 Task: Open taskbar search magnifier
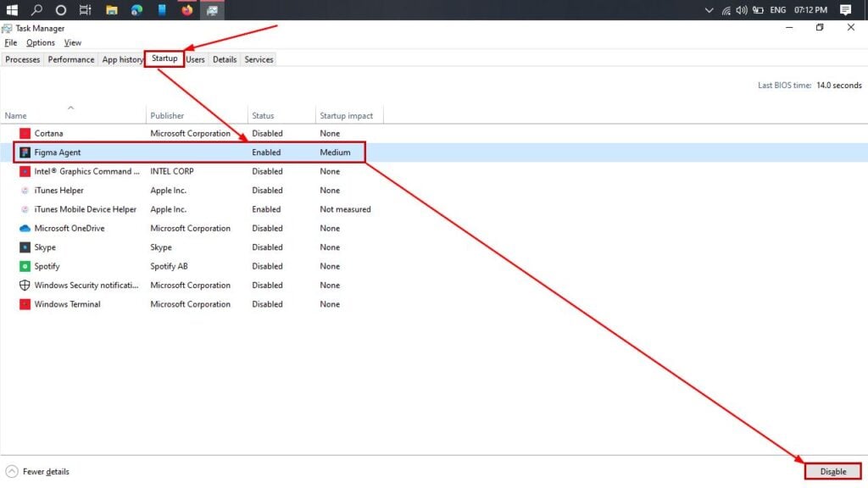(x=36, y=10)
